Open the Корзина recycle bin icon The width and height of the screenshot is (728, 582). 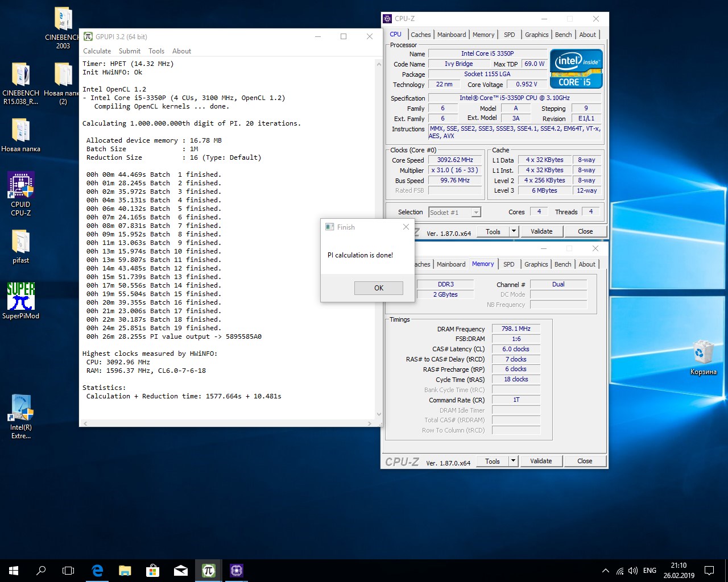pos(704,357)
